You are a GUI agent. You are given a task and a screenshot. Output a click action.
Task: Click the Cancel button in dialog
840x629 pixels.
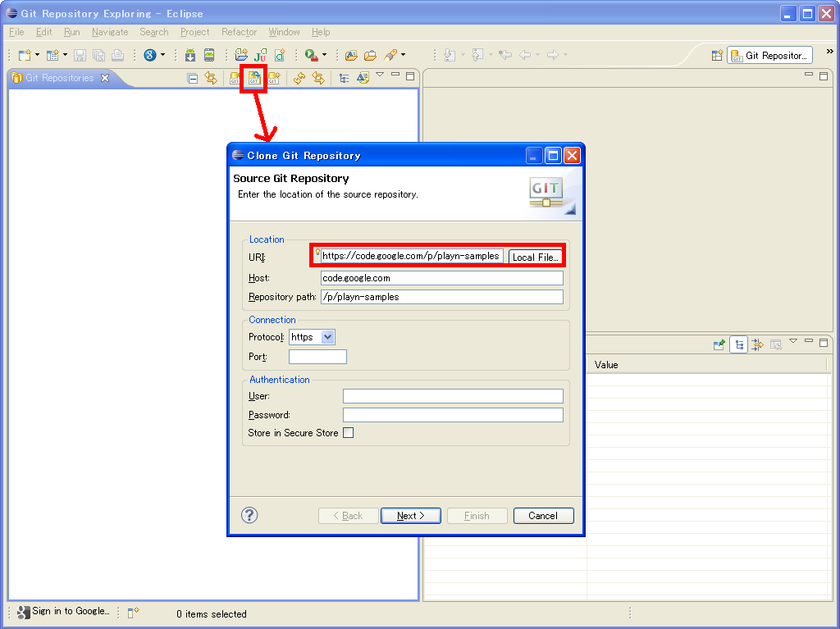543,515
